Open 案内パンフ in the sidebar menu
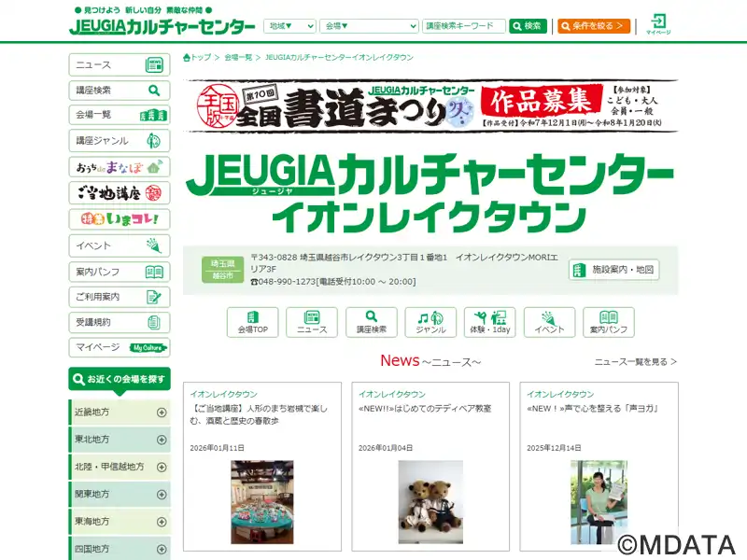This screenshot has width=747, height=560. 120,272
